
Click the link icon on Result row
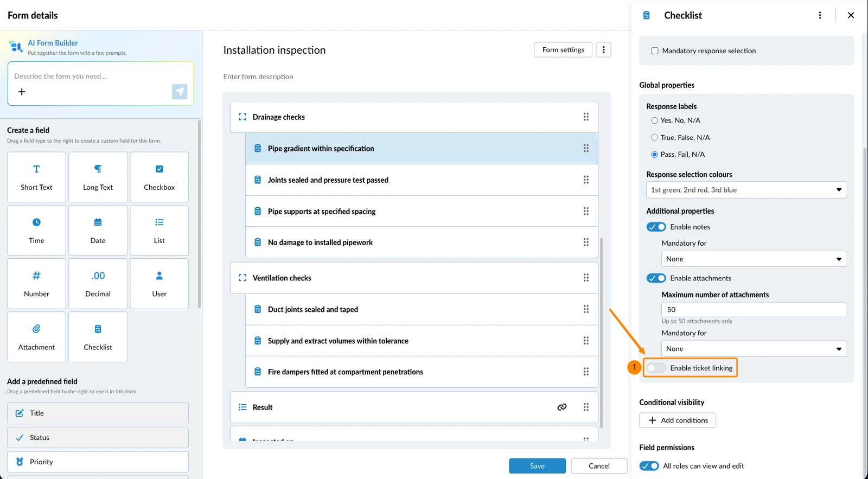(562, 407)
